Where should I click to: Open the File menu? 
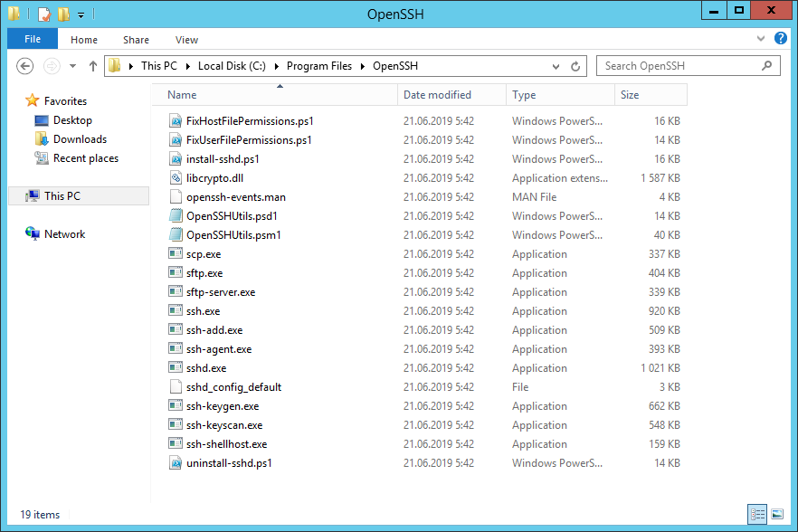pos(32,40)
